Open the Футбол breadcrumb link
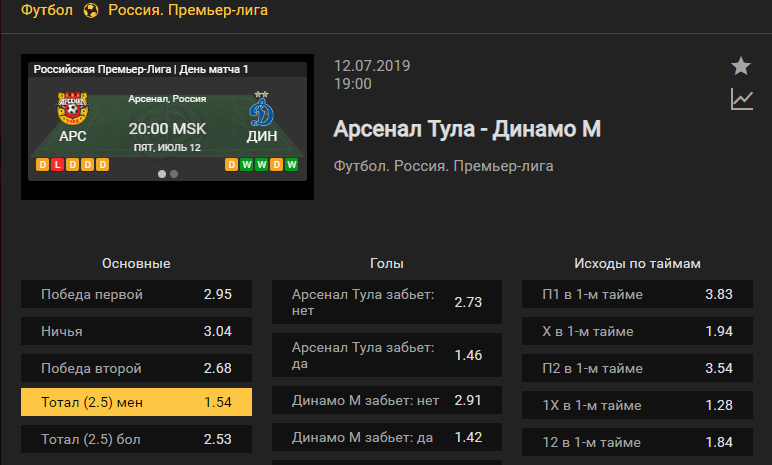 point(47,10)
